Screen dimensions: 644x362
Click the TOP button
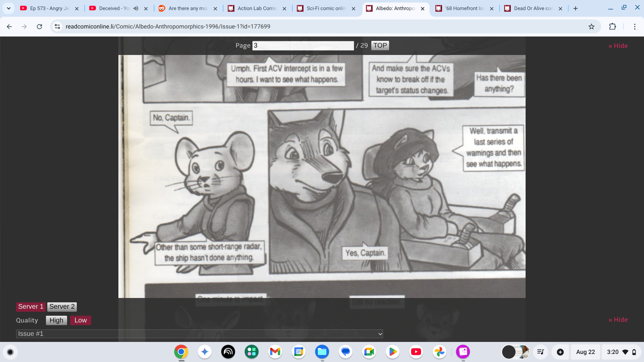pos(380,46)
